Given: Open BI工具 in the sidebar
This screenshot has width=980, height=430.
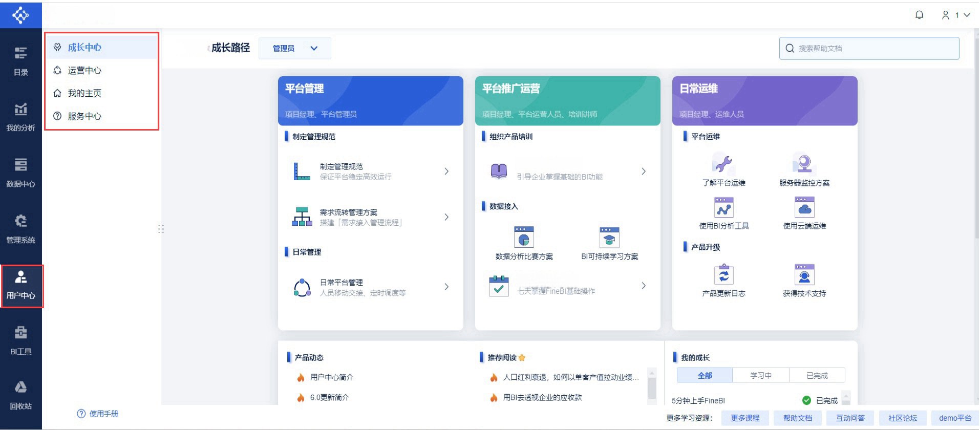Looking at the screenshot, I should (20, 340).
